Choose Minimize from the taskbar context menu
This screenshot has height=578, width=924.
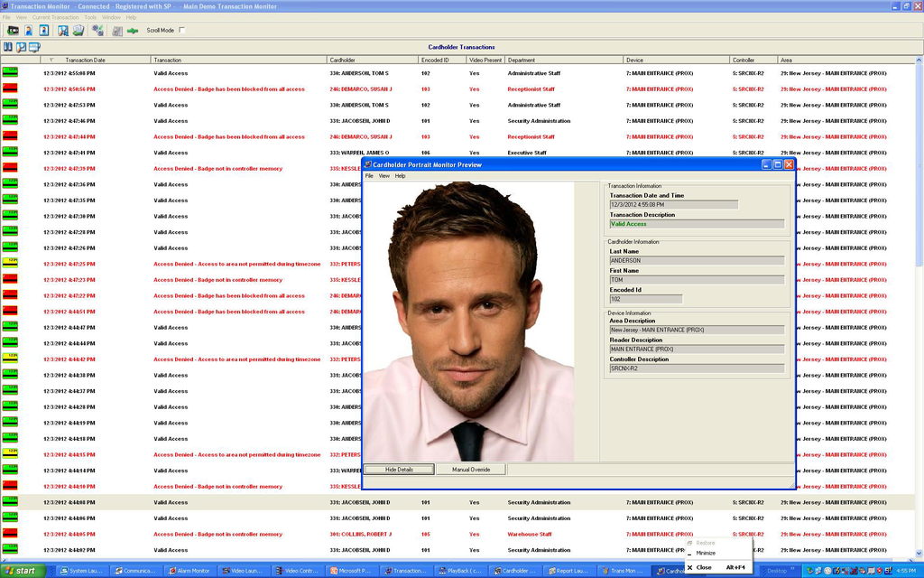click(706, 553)
